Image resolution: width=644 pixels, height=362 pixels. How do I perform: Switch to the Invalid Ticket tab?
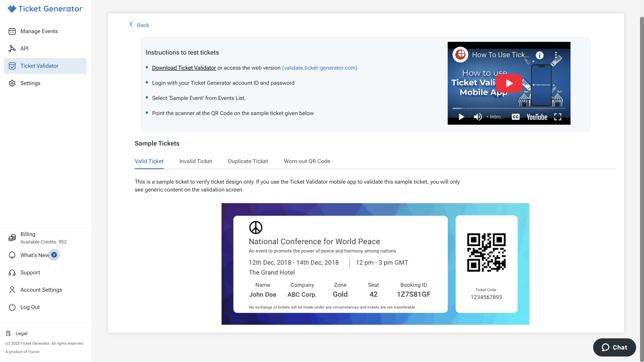pyautogui.click(x=195, y=161)
